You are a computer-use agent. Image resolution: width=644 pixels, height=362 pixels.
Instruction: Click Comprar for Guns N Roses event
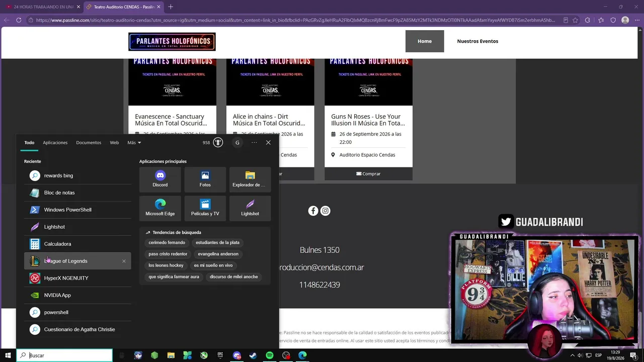click(368, 173)
